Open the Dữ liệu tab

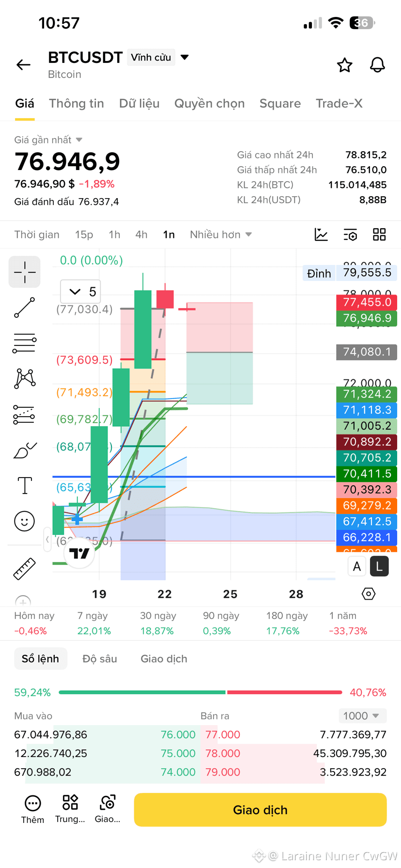pyautogui.click(x=139, y=104)
